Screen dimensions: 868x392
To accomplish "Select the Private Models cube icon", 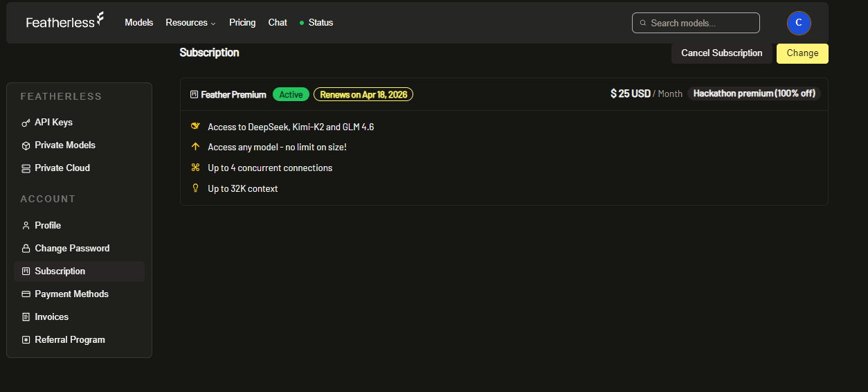I will click(x=26, y=145).
